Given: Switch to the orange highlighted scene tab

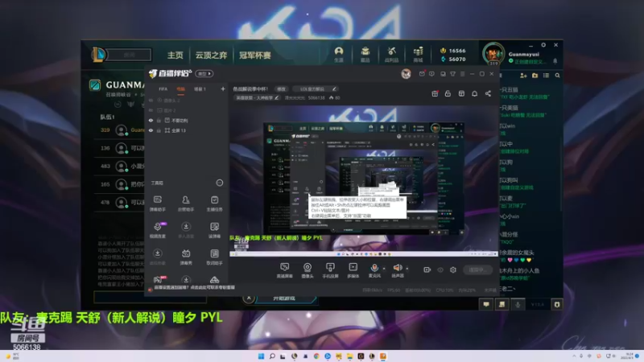Looking at the screenshot, I should click(x=180, y=89).
